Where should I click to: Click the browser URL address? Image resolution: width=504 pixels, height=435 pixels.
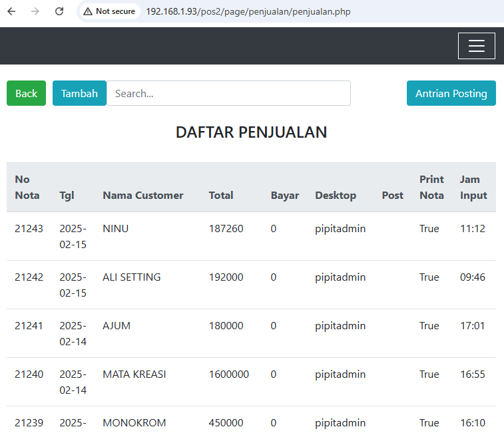(248, 11)
